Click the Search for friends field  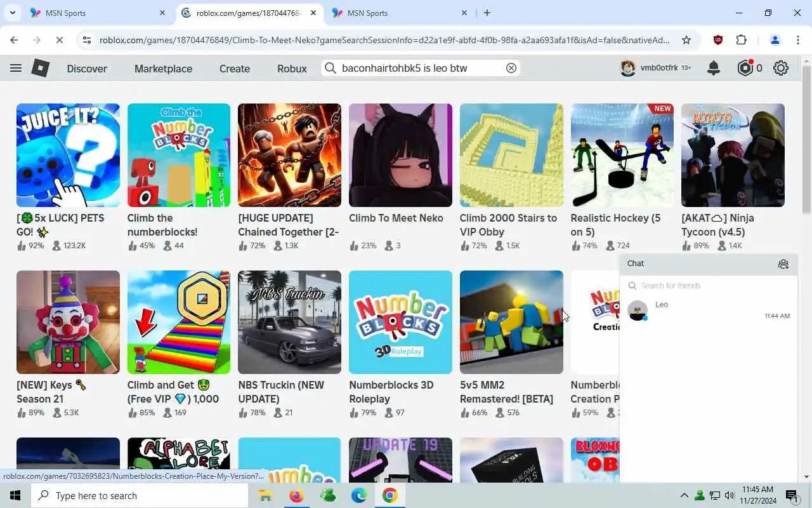point(708,286)
